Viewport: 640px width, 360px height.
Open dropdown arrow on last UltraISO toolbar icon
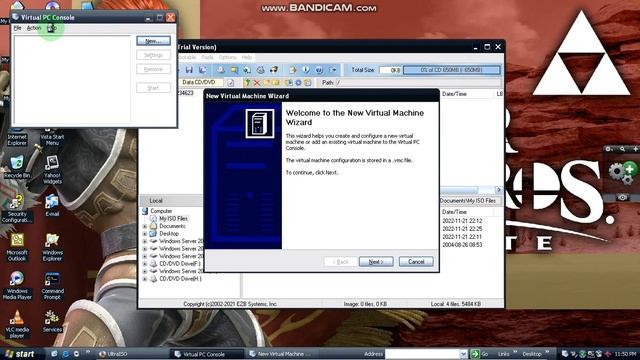click(333, 70)
